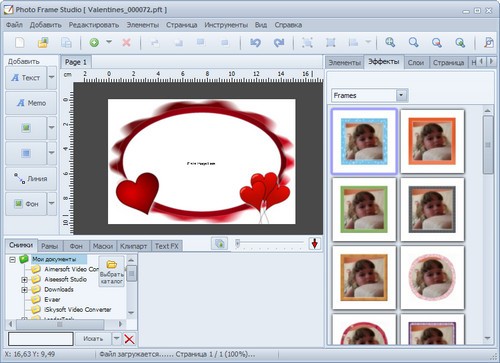500x363 pixels.
Task: Open dropdown arrow beside green Add icon
Action: click(x=109, y=42)
